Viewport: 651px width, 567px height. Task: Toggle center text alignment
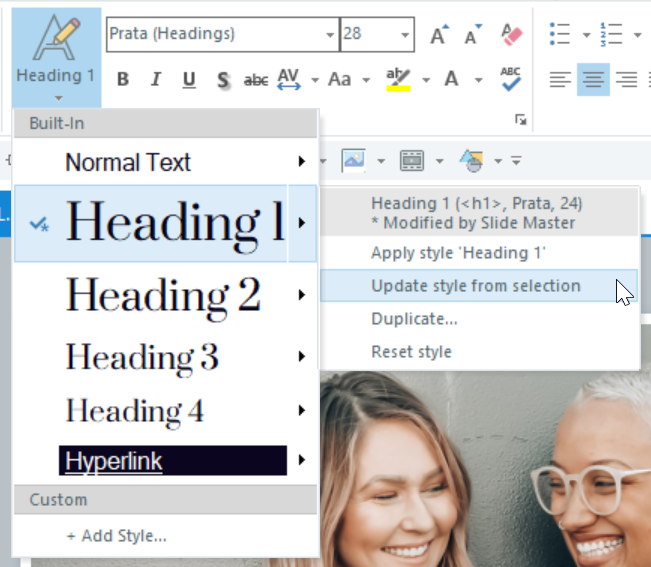(593, 79)
